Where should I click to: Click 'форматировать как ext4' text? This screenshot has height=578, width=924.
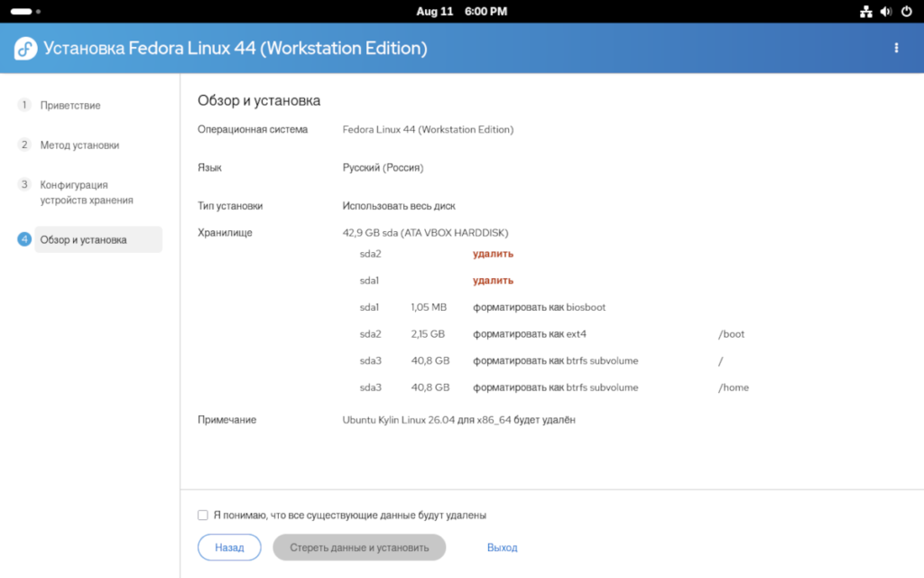pyautogui.click(x=529, y=334)
